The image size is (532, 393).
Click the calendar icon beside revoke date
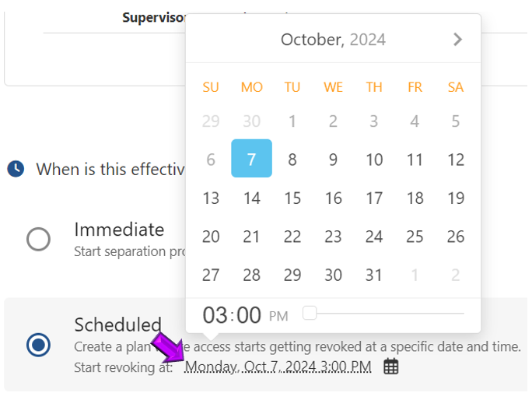(391, 367)
